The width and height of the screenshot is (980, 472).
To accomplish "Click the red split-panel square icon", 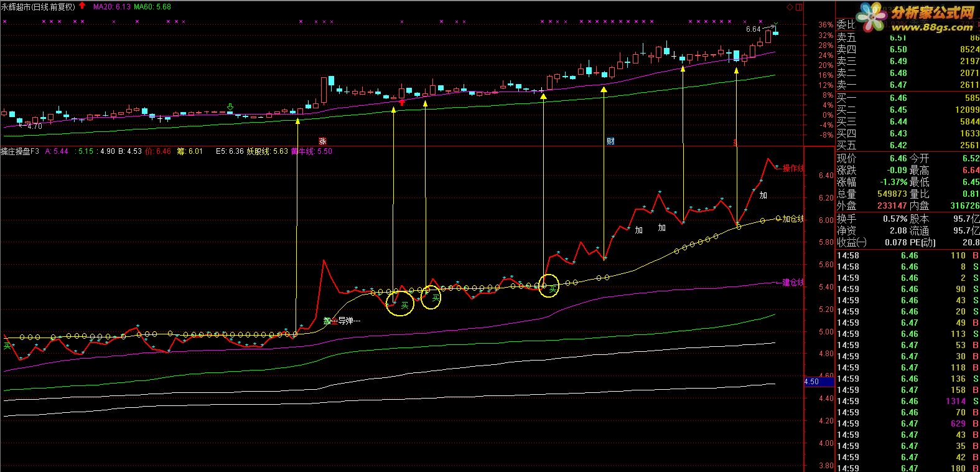I will click(800, 7).
